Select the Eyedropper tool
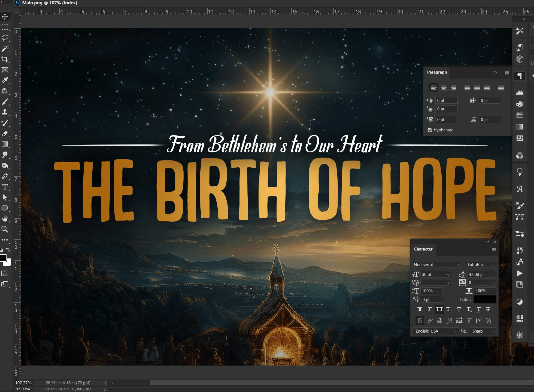Screen dimensions: 534x392 click(5, 80)
